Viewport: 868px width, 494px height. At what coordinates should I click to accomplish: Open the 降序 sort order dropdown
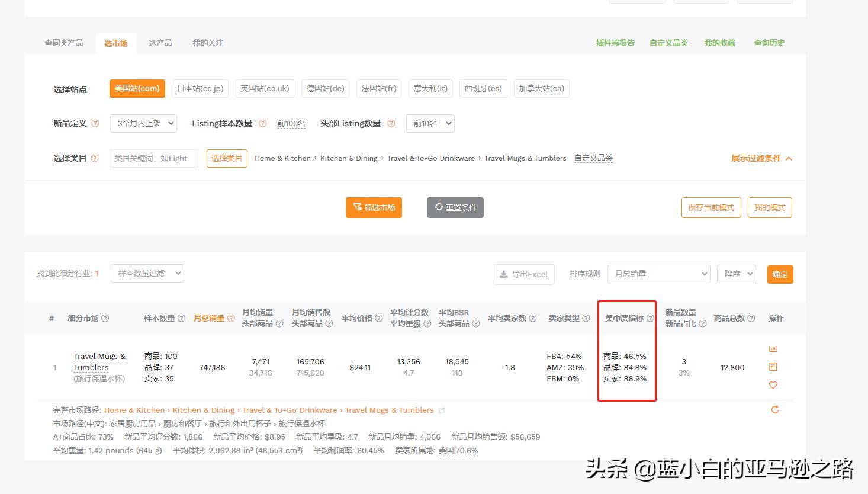coord(736,274)
